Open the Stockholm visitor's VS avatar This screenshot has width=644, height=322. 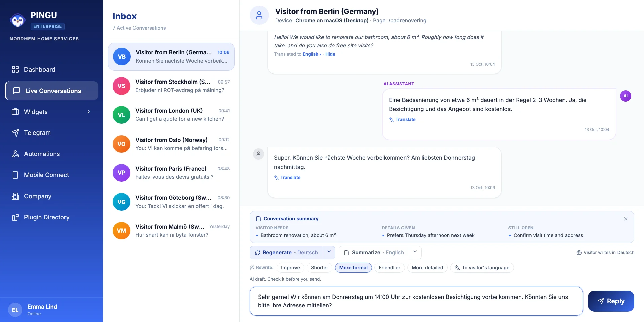click(121, 86)
